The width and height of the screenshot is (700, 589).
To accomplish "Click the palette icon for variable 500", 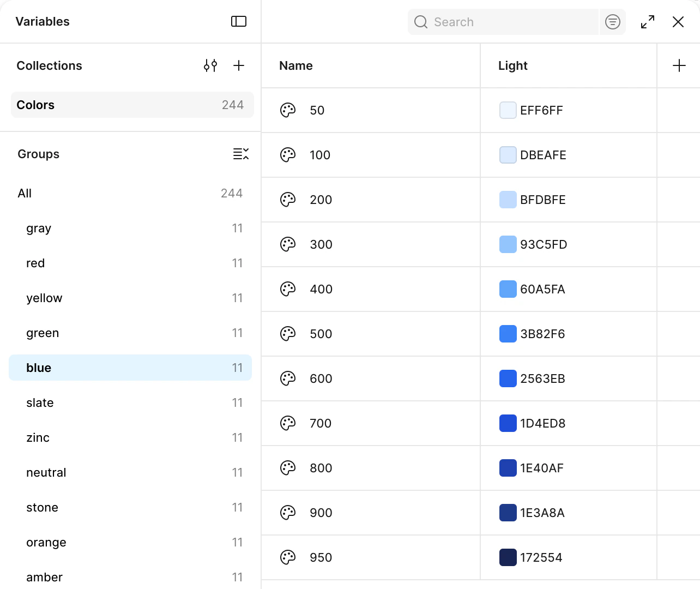I will [x=288, y=334].
